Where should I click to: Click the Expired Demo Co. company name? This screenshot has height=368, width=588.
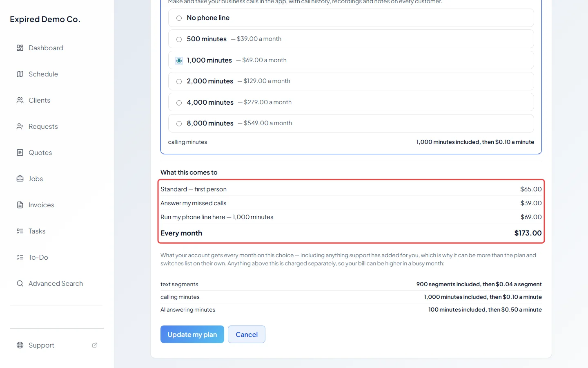pyautogui.click(x=45, y=19)
